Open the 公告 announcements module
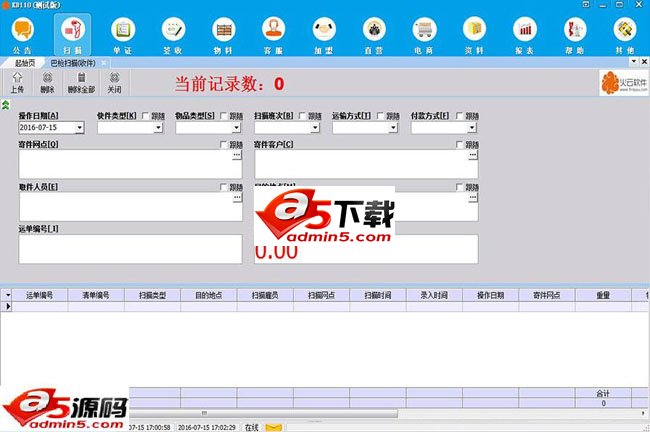 22,35
